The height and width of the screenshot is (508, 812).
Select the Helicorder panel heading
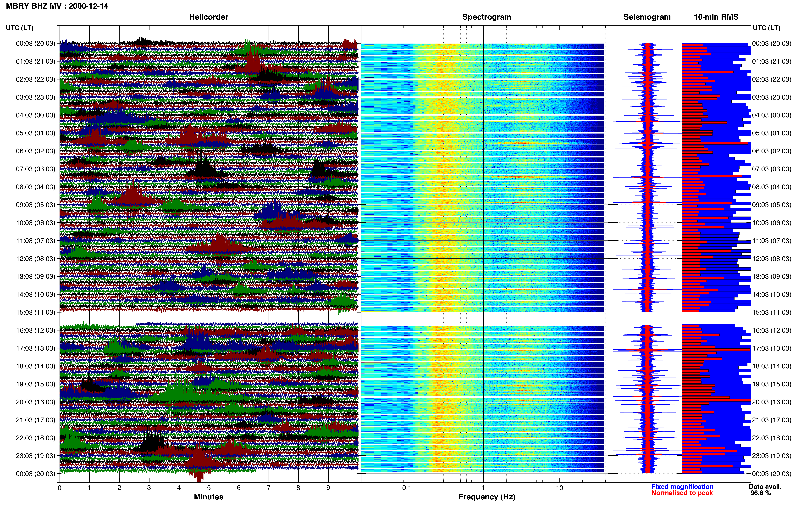209,17
